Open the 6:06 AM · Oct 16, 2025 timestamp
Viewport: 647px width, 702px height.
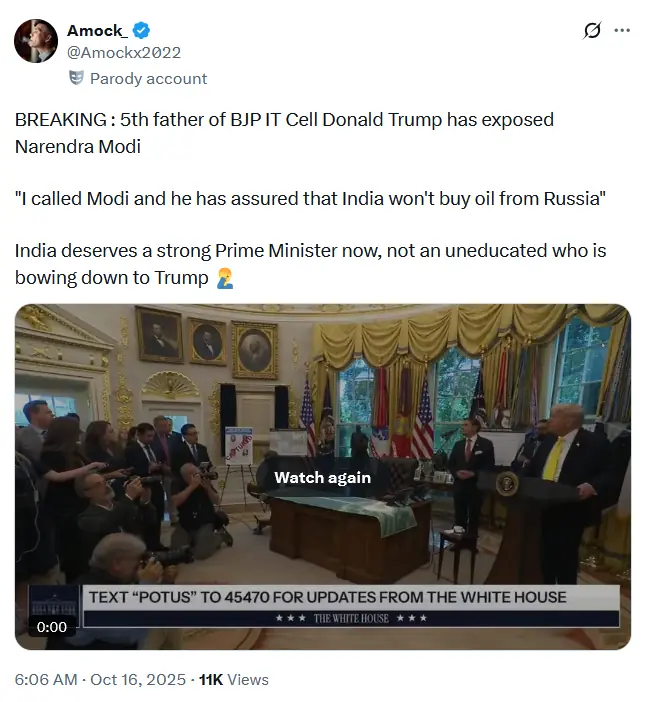pos(100,679)
